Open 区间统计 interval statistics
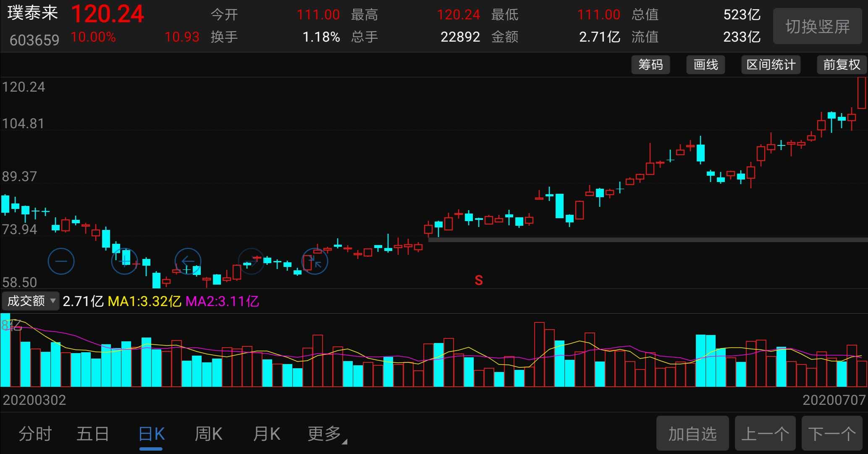 pyautogui.click(x=771, y=65)
